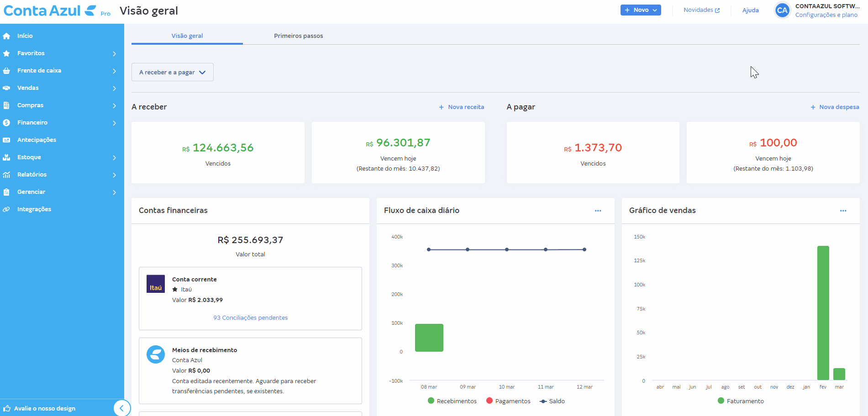Expand the Frente de caixa chevron
Image resolution: width=868 pixels, height=416 pixels.
coord(114,71)
